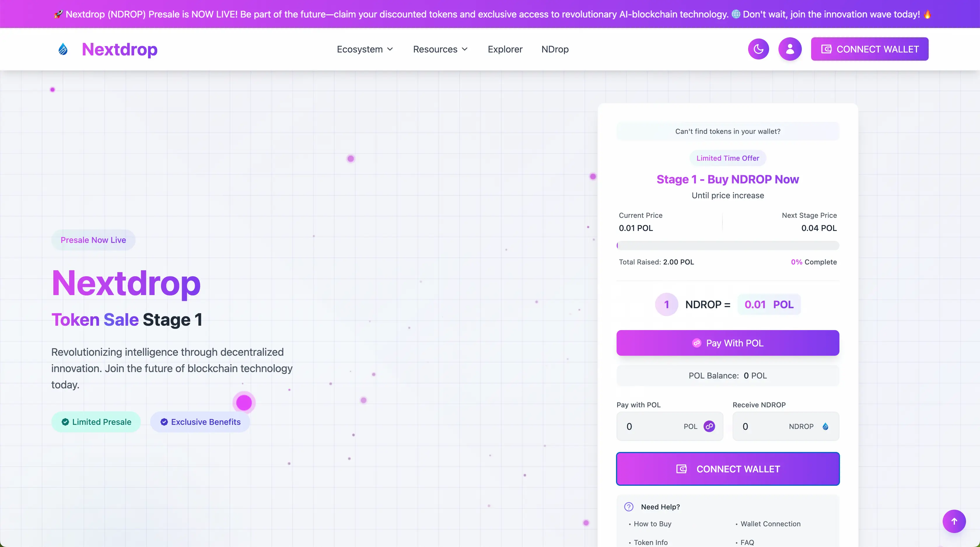Select Explorer in the navigation bar
980x547 pixels.
click(505, 49)
